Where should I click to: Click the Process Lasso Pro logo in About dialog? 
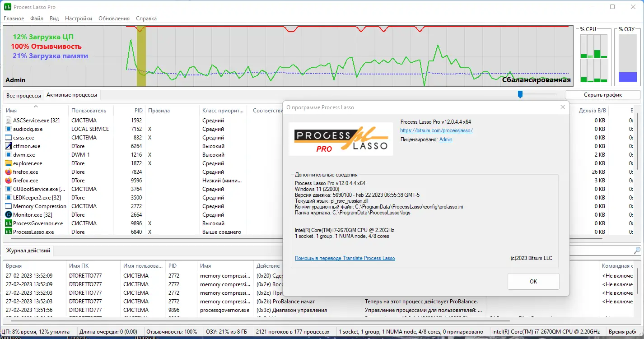coord(341,139)
